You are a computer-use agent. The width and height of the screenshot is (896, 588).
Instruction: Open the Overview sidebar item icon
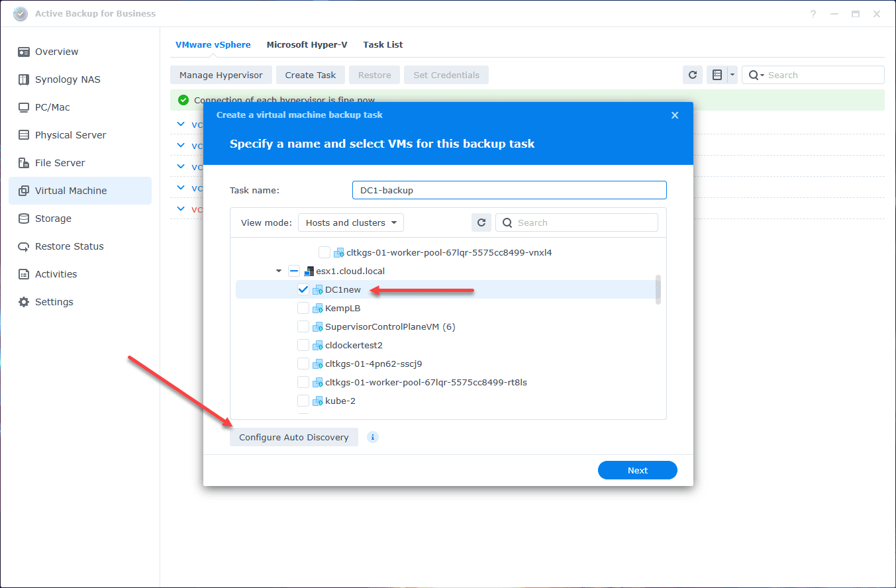pos(24,52)
